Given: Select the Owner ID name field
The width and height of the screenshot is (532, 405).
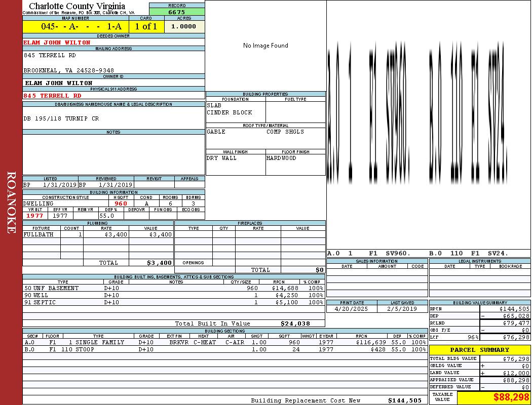Looking at the screenshot, I should pos(113,83).
